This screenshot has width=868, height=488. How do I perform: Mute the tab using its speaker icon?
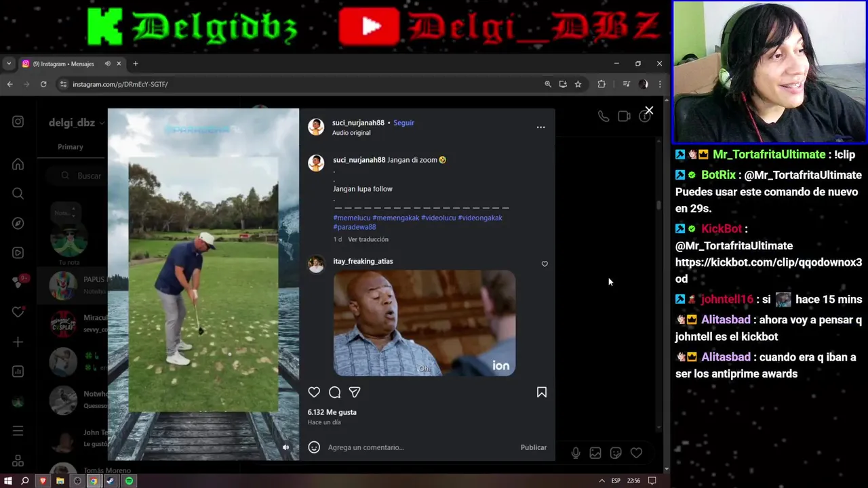click(x=107, y=64)
